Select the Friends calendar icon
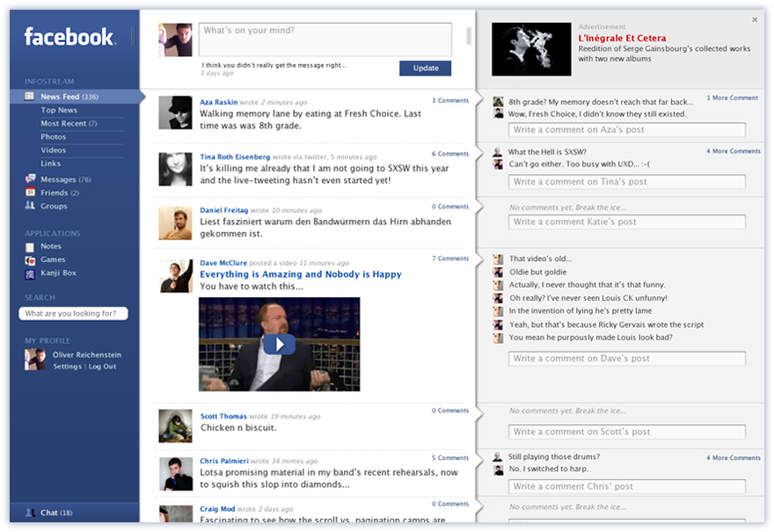 point(30,192)
